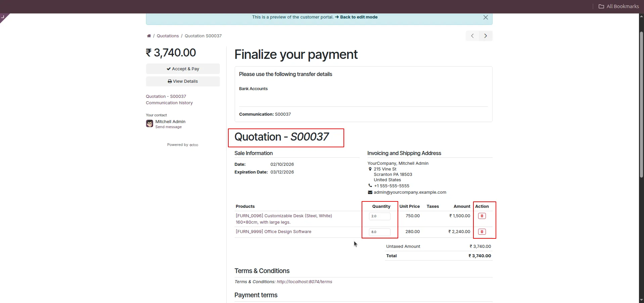
Task: Go to next quotation arrow
Action: coord(486,36)
